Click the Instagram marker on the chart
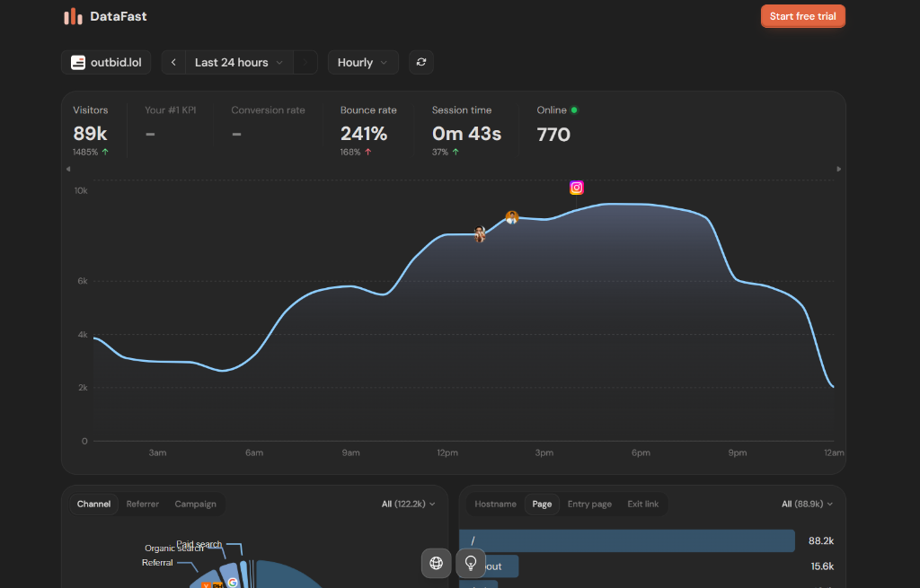 (577, 188)
